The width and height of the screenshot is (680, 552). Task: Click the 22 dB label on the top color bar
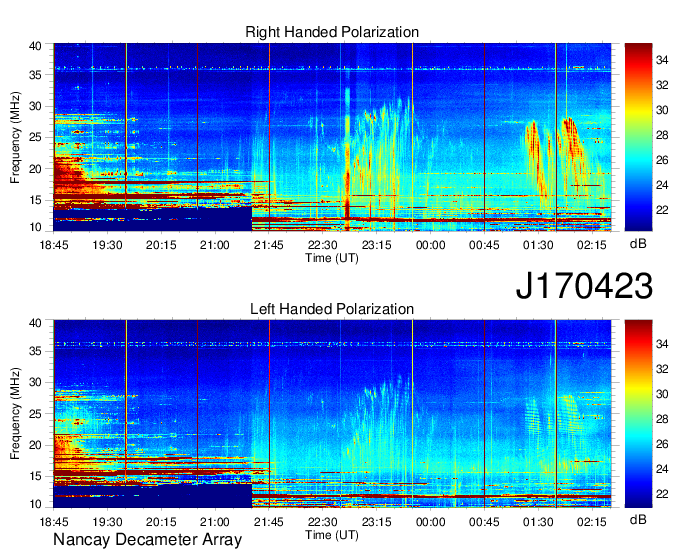662,210
